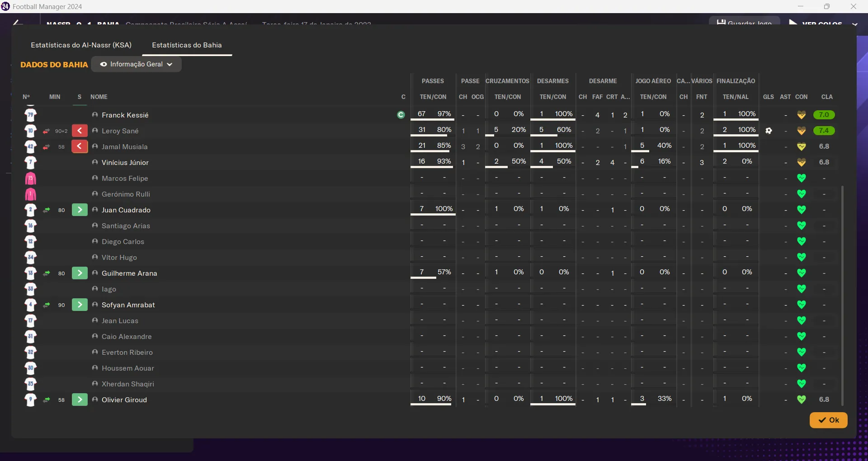Sort by CRUZAMENTOS TEN/CON column header
Screen dimensions: 868x461
[x=508, y=97]
